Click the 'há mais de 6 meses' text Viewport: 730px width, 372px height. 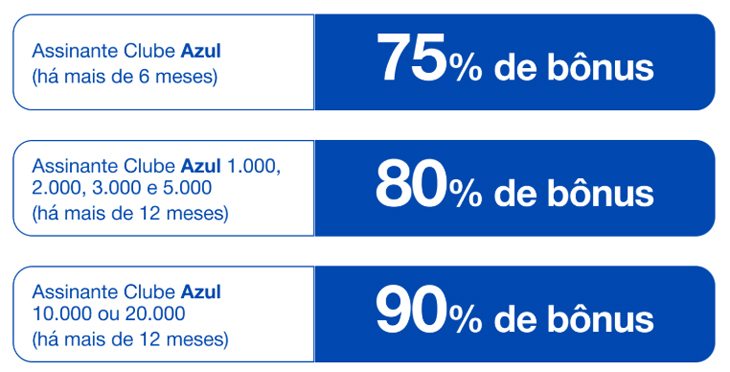pos(124,76)
